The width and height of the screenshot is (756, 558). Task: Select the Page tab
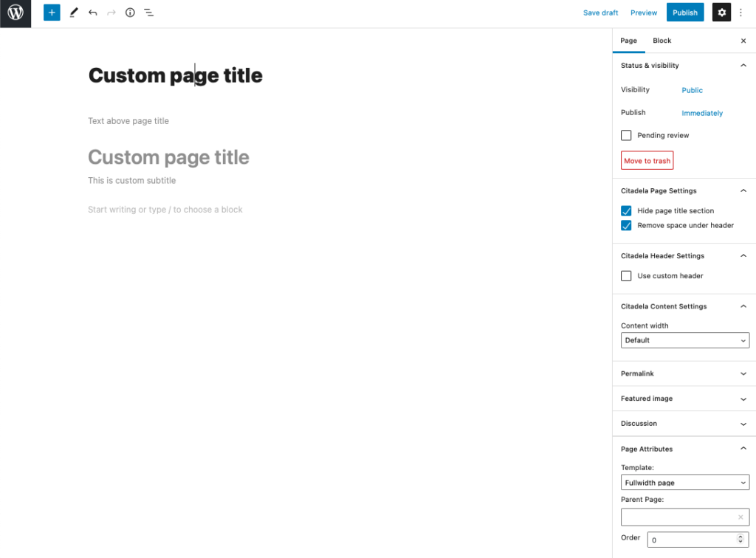(x=629, y=41)
